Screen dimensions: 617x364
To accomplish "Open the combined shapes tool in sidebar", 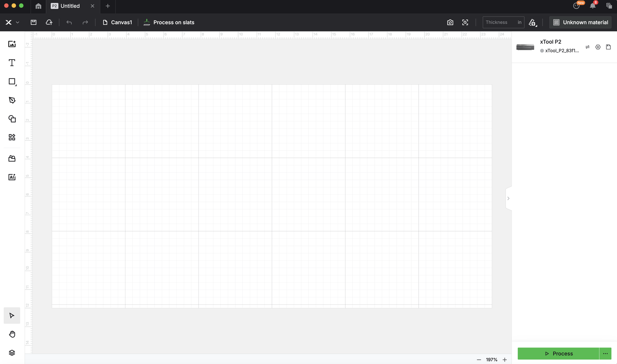I will coord(12,119).
